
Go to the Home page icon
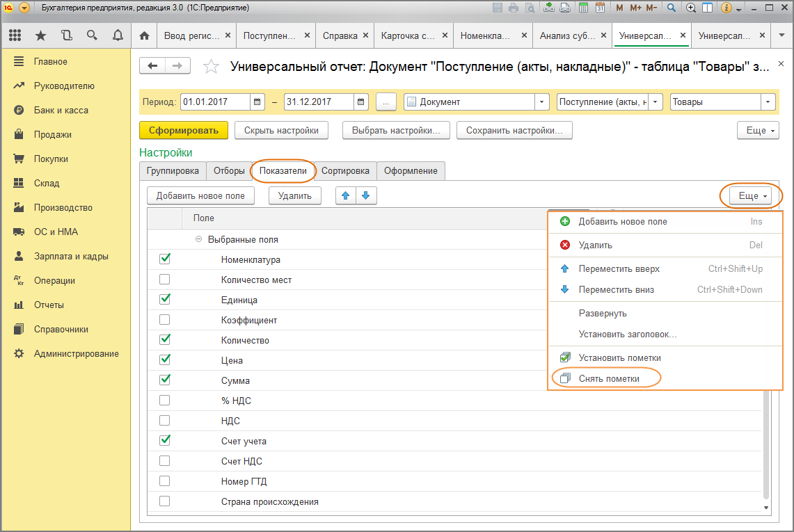[144, 35]
